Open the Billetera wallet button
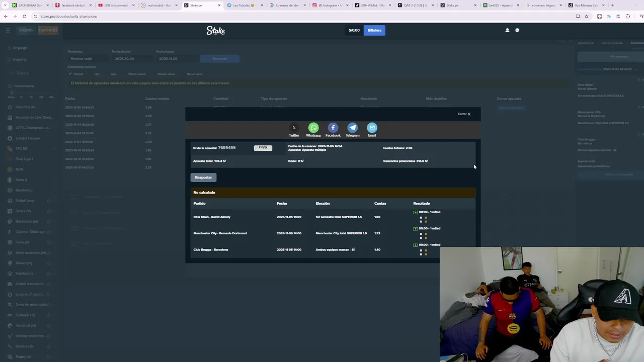Screen dimensions: 644x362 coord(374,30)
